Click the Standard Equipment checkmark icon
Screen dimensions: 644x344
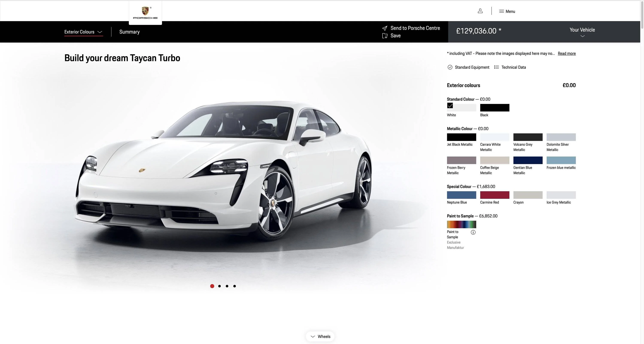pos(450,67)
